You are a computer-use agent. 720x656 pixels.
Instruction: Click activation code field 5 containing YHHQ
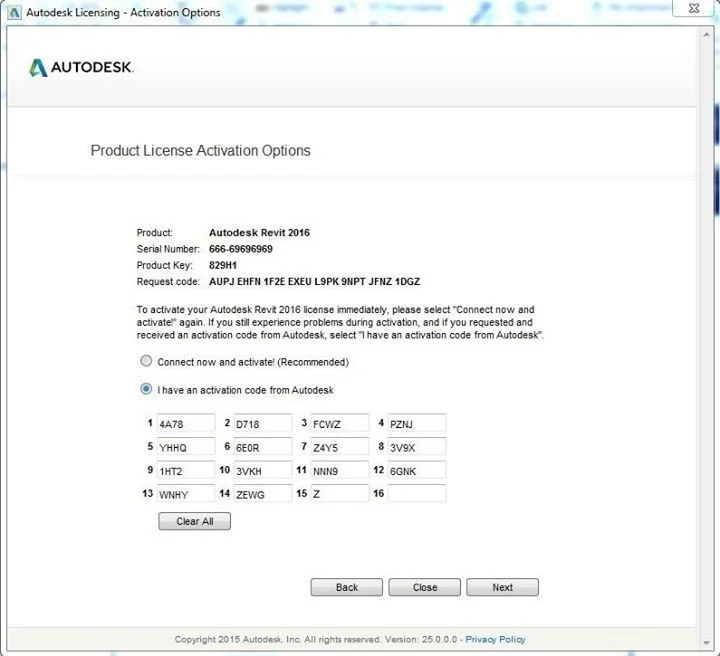point(186,447)
